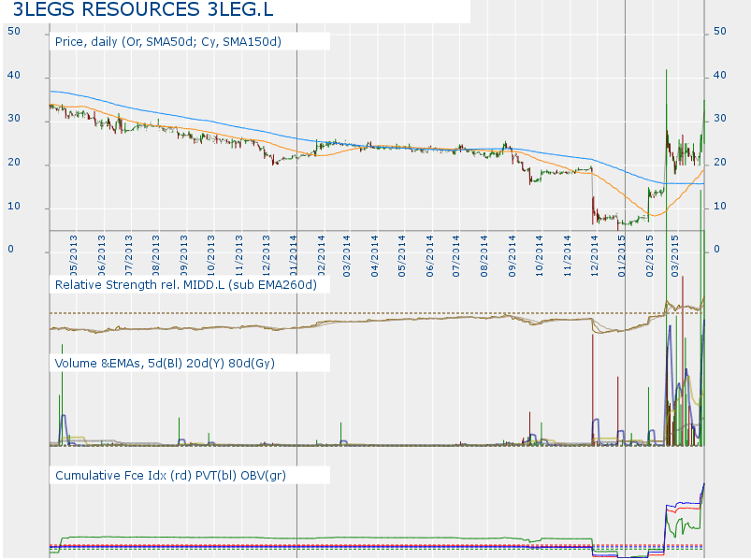This screenshot has height=560, width=751.
Task: Select the 09/2014 date axis label
Action: (513, 256)
